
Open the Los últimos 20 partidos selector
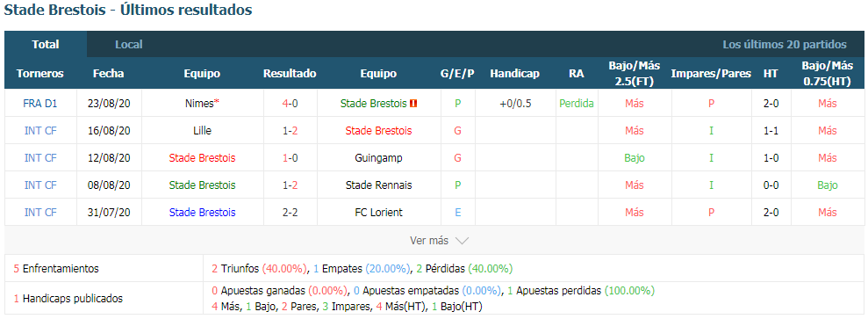point(785,44)
